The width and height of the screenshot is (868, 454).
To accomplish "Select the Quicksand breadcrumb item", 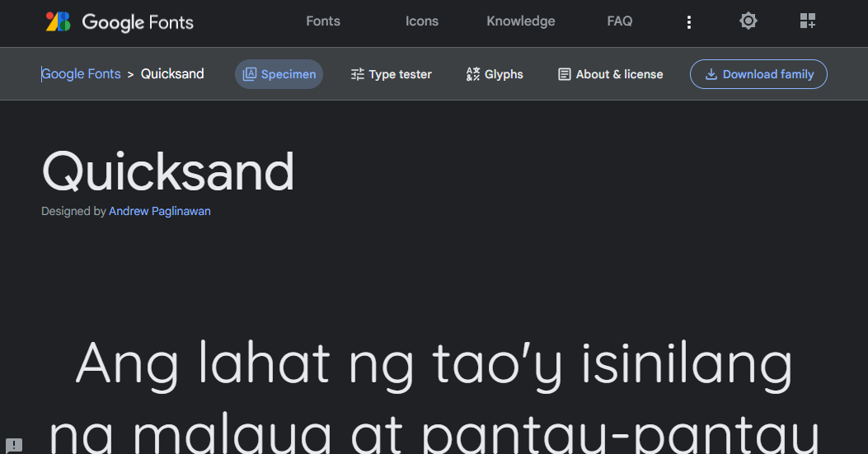I will tap(172, 74).
